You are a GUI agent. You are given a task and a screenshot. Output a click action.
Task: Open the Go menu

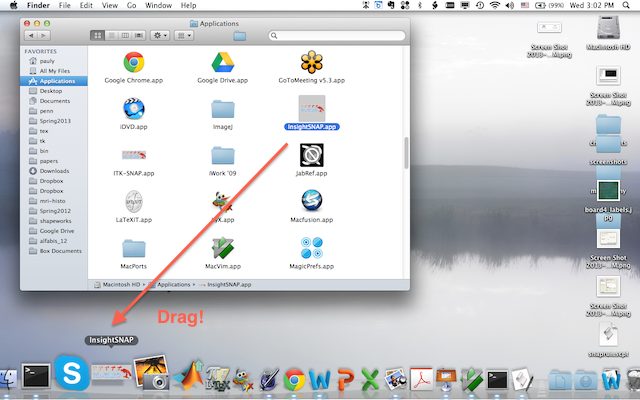[x=131, y=5]
